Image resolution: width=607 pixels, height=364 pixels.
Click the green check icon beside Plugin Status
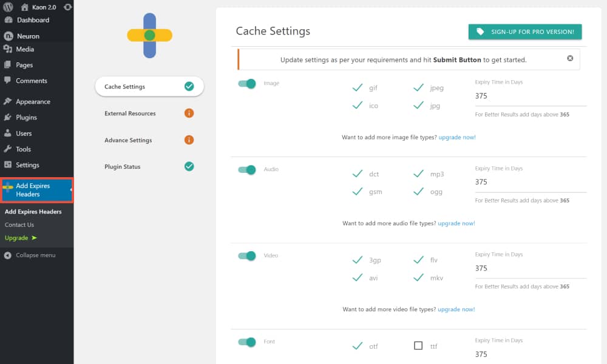click(189, 166)
